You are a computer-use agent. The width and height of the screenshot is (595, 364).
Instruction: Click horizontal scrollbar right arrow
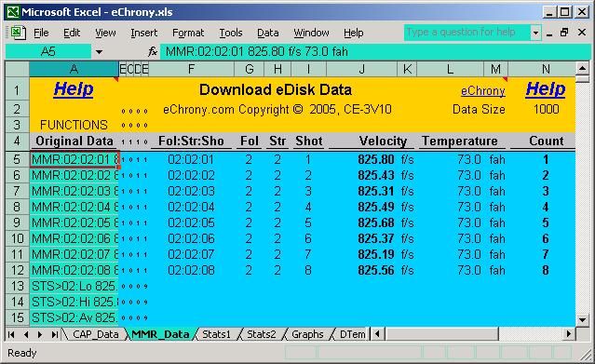568,334
